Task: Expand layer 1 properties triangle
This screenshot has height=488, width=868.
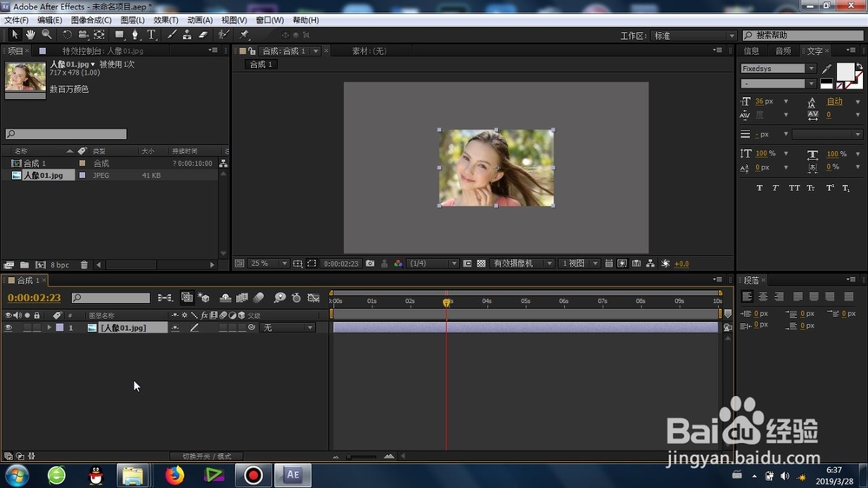Action: [49, 328]
